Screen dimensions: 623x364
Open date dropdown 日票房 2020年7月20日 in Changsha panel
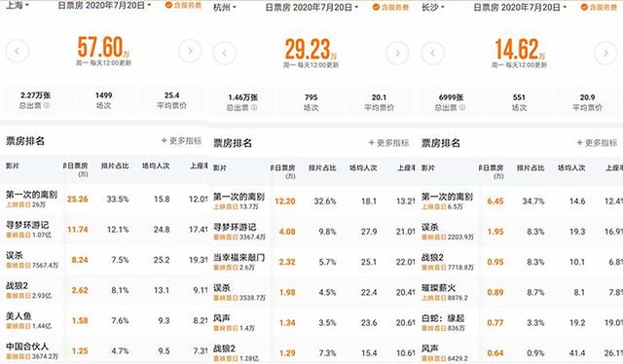520,7
